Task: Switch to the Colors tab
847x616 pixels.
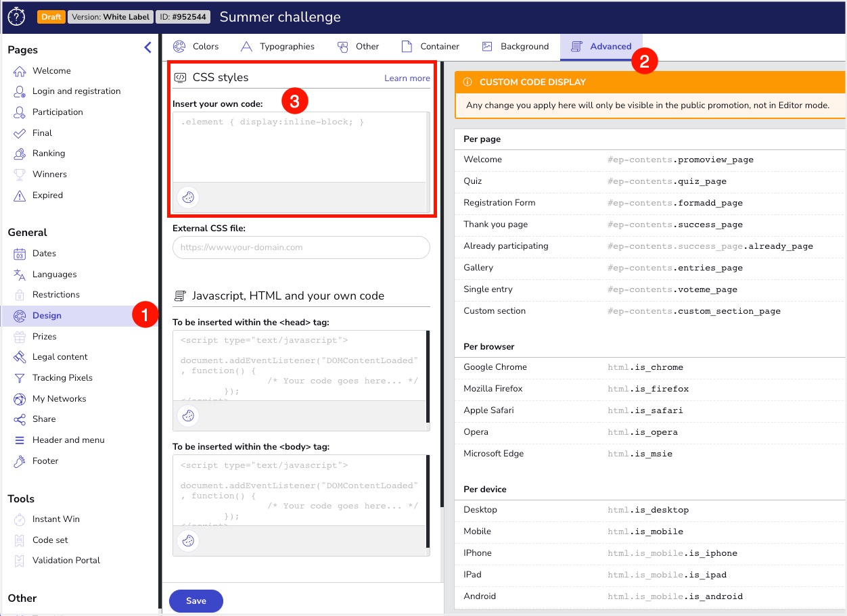Action: [196, 46]
